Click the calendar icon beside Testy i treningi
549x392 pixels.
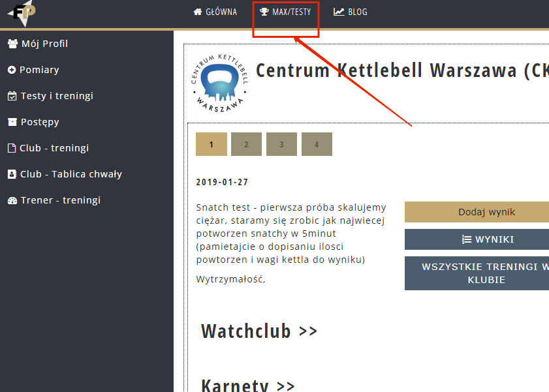point(12,96)
